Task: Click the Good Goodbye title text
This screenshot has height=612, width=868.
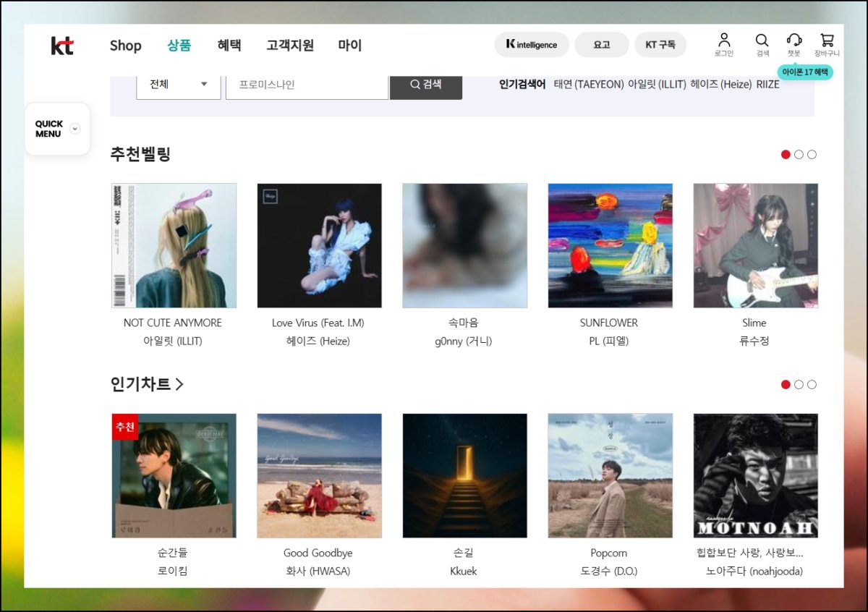Action: [318, 553]
